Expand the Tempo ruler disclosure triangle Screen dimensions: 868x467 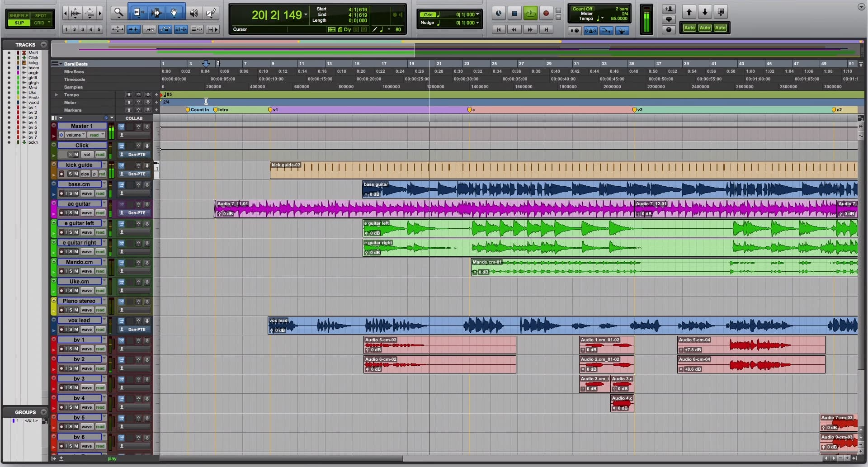[x=57, y=95]
